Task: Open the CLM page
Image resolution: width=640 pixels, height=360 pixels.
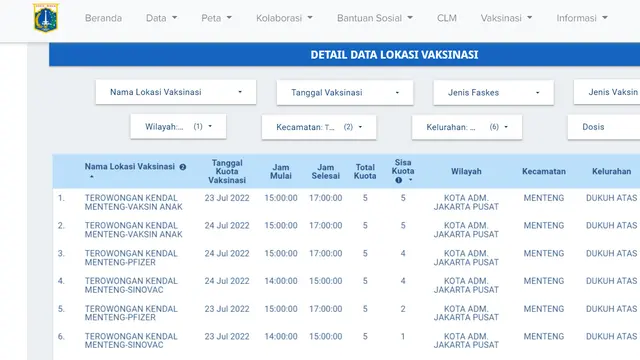Action: click(x=447, y=18)
